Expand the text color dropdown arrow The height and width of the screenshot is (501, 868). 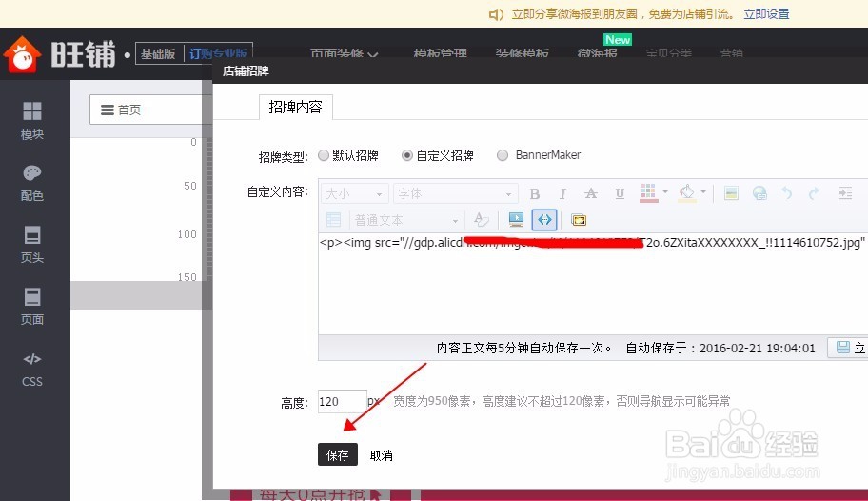pos(665,192)
